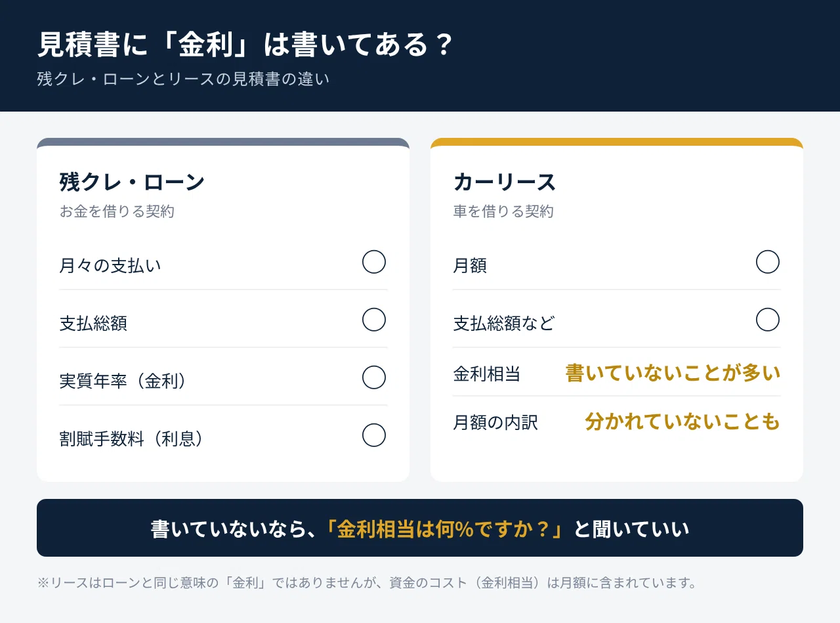Click the お金を借りる契約 caption

[117, 211]
